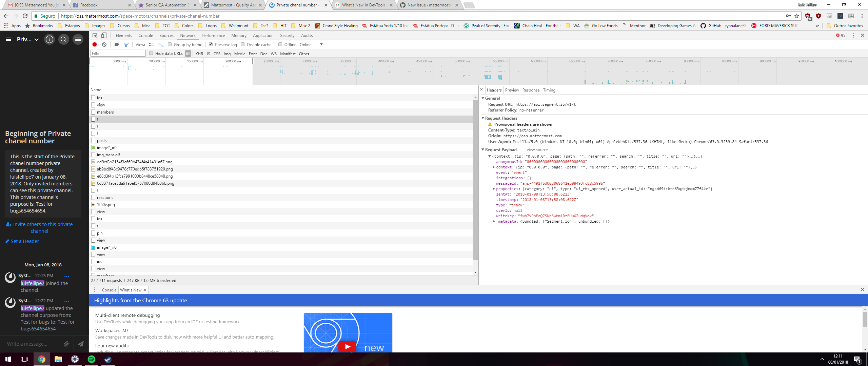Switch to the Response tab
The height and width of the screenshot is (366, 868).
(531, 90)
